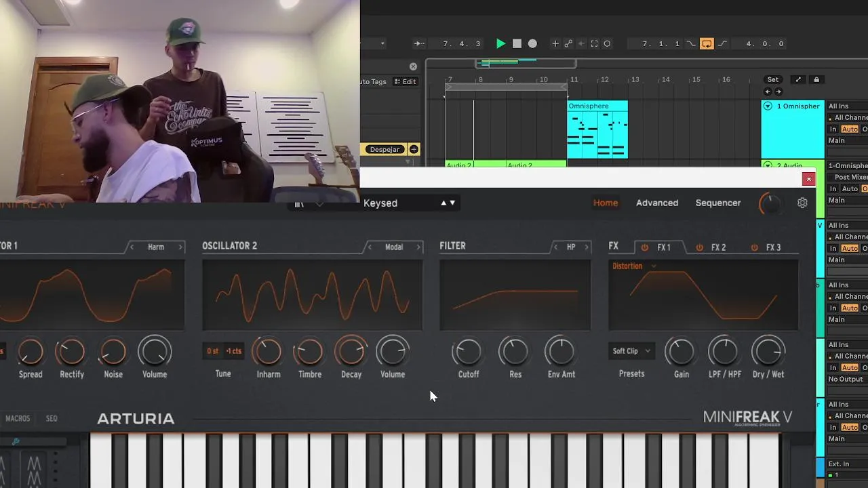Switch to the Home tab in MiniFreak
The width and height of the screenshot is (868, 488).
606,203
